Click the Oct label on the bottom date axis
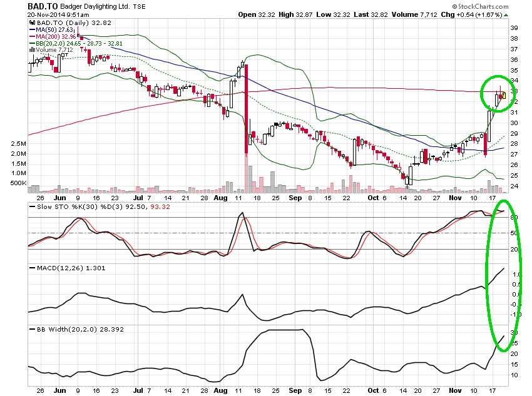 (x=373, y=390)
